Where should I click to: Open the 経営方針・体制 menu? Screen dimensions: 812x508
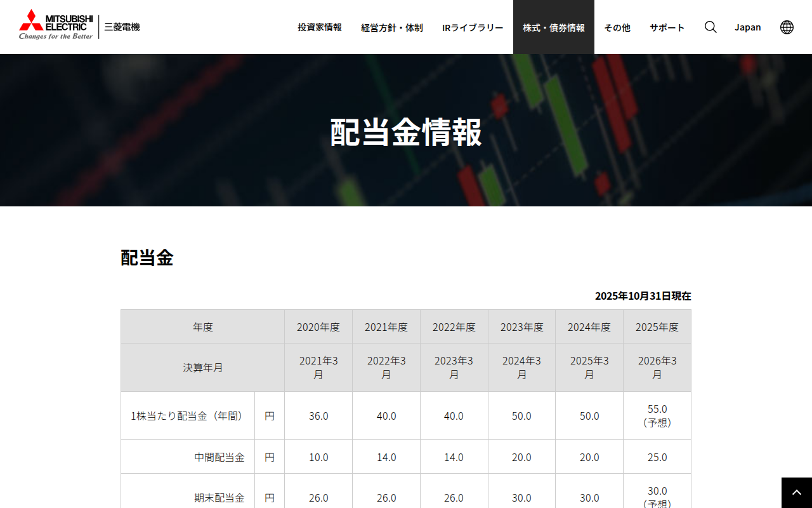pos(391,27)
